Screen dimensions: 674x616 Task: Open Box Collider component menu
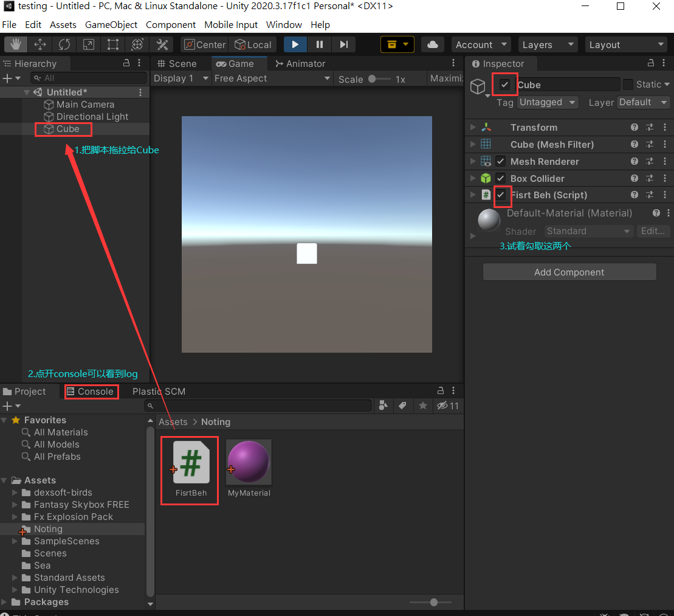coord(664,178)
